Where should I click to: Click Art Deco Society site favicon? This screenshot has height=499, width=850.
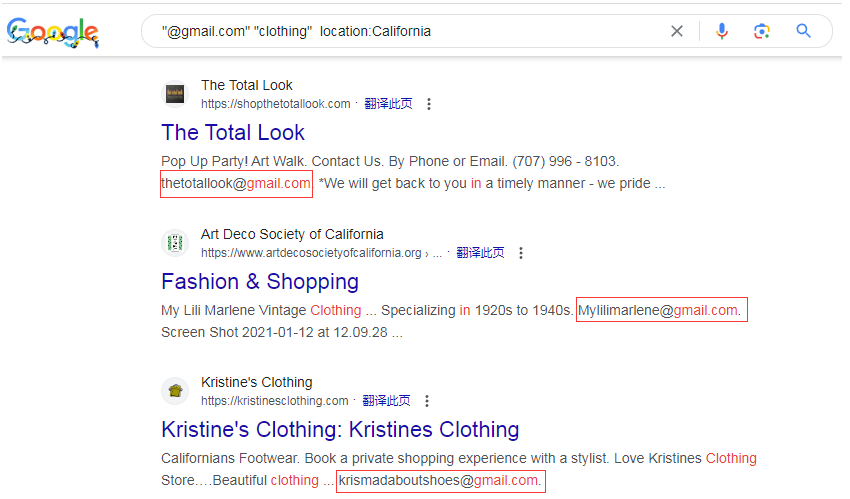(x=175, y=243)
